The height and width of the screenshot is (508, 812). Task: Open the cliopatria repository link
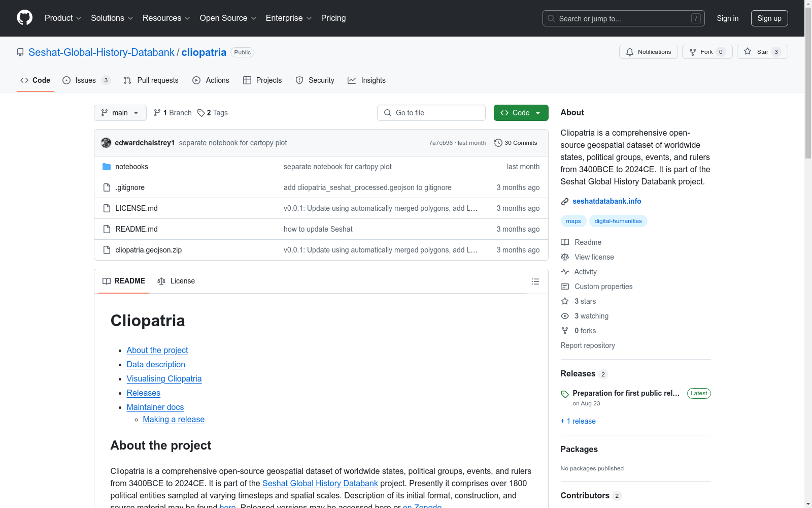204,52
